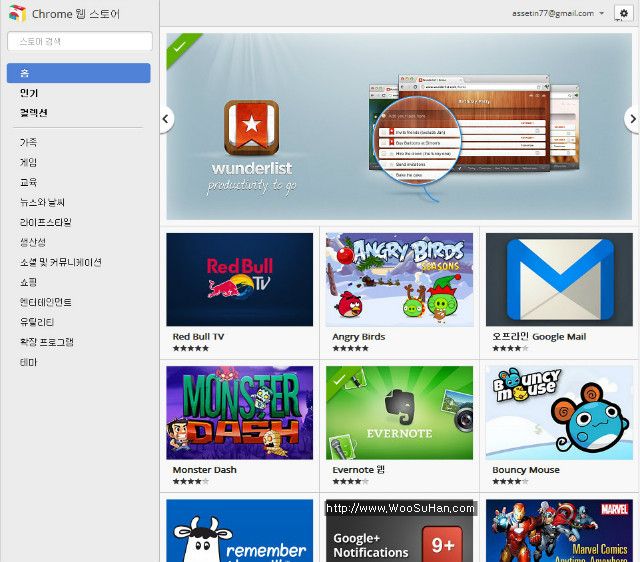Browse the 교육 category
The width and height of the screenshot is (640, 562).
(x=29, y=182)
